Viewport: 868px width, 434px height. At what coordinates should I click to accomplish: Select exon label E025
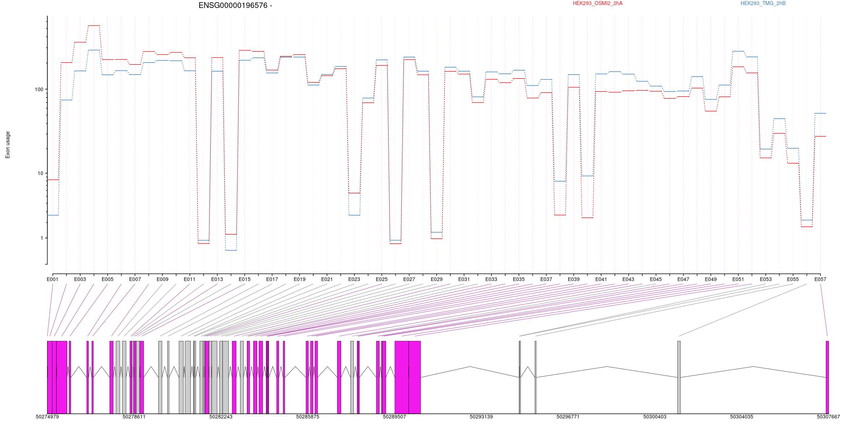point(382,279)
